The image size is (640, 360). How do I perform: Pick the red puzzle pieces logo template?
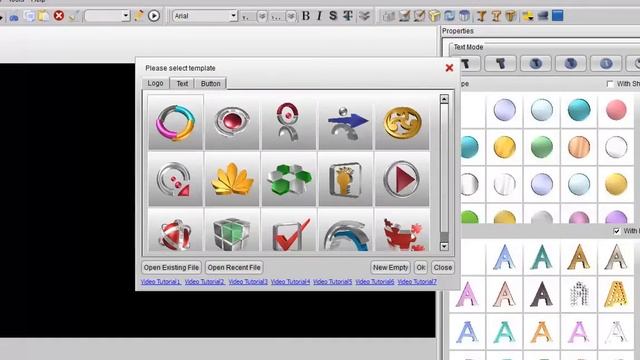click(x=402, y=231)
